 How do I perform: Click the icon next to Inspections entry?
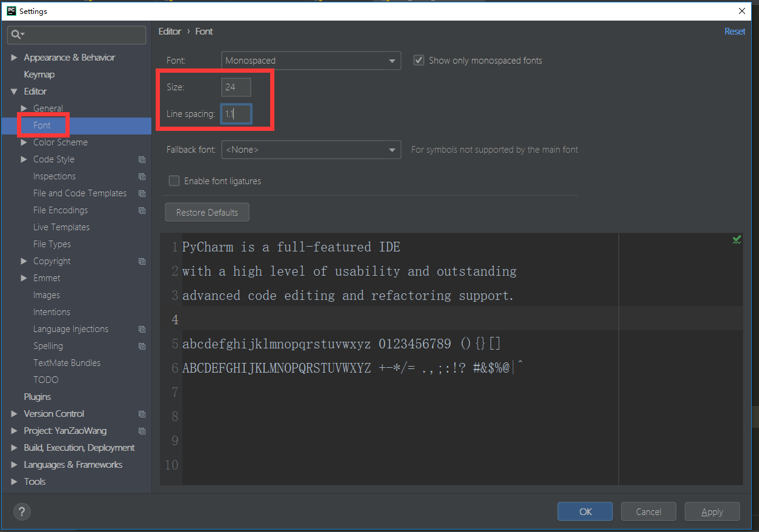point(142,176)
